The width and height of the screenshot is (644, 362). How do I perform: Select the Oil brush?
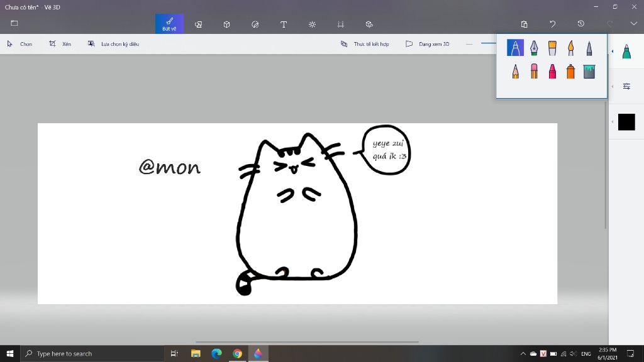pyautogui.click(x=552, y=48)
